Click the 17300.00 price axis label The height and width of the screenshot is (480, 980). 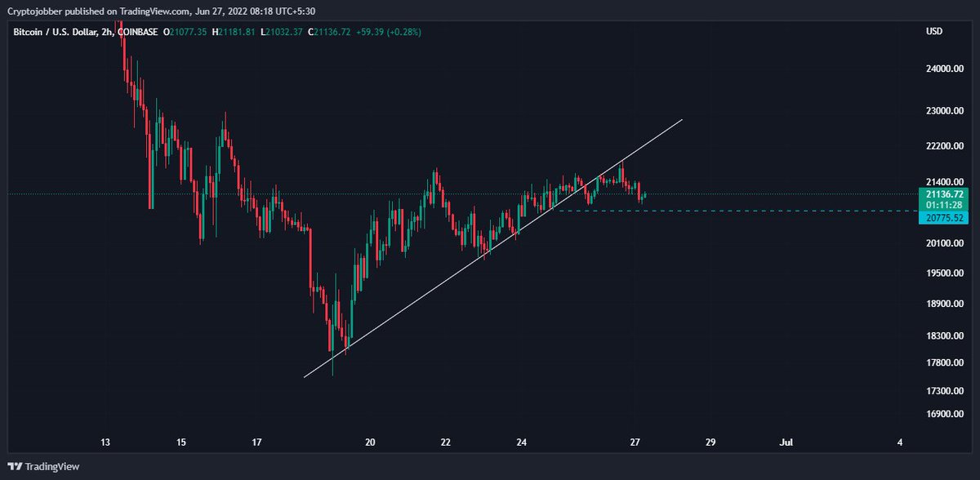click(x=946, y=392)
